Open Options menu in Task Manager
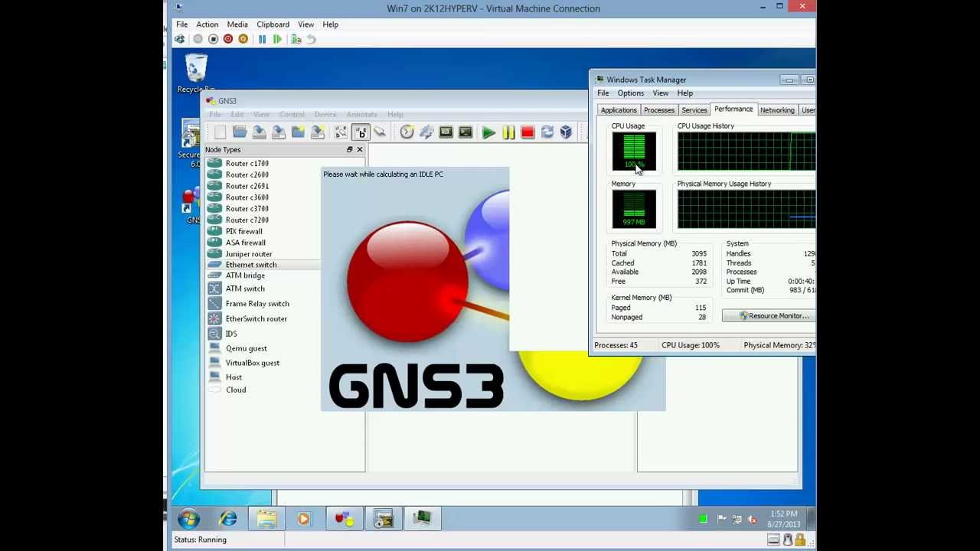The width and height of the screenshot is (980, 551). (631, 93)
